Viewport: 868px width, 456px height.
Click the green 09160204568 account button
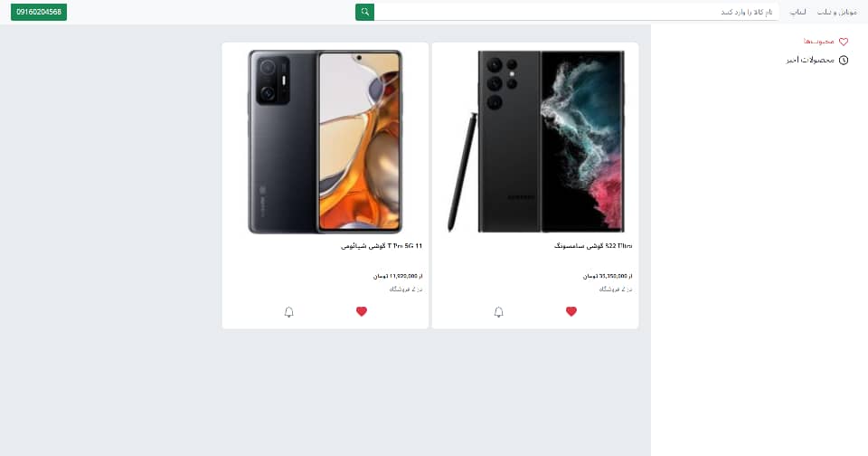(39, 12)
